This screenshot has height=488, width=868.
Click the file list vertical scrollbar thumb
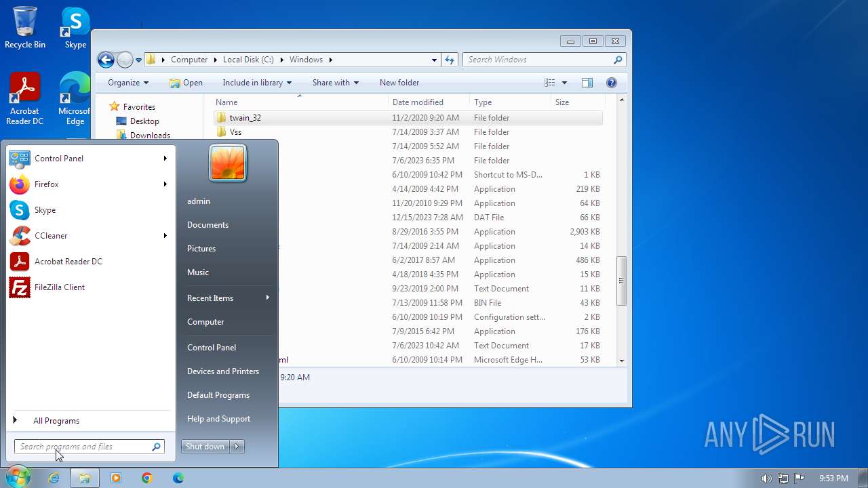tap(621, 281)
